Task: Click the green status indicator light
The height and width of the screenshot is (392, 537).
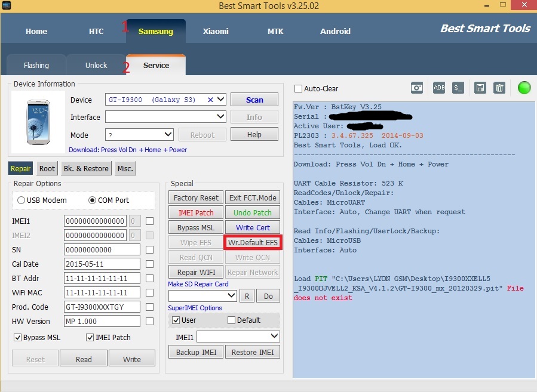Action: pos(524,88)
